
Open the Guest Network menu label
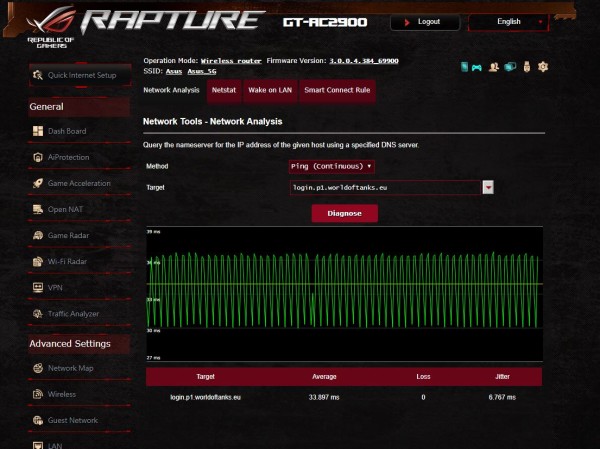click(x=73, y=420)
